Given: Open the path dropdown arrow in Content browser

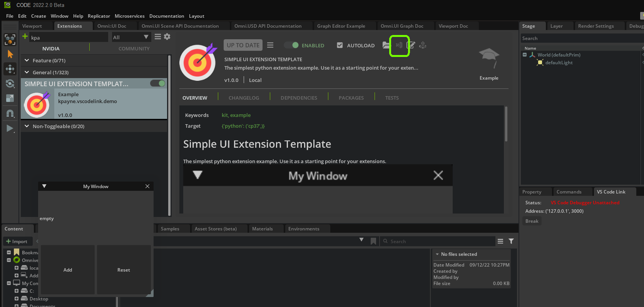Looking at the screenshot, I should (361, 240).
